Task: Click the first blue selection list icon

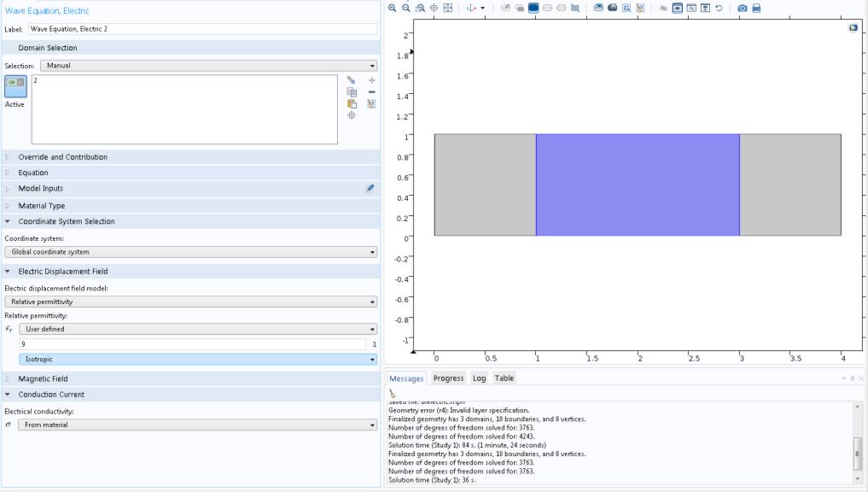Action: [x=598, y=9]
